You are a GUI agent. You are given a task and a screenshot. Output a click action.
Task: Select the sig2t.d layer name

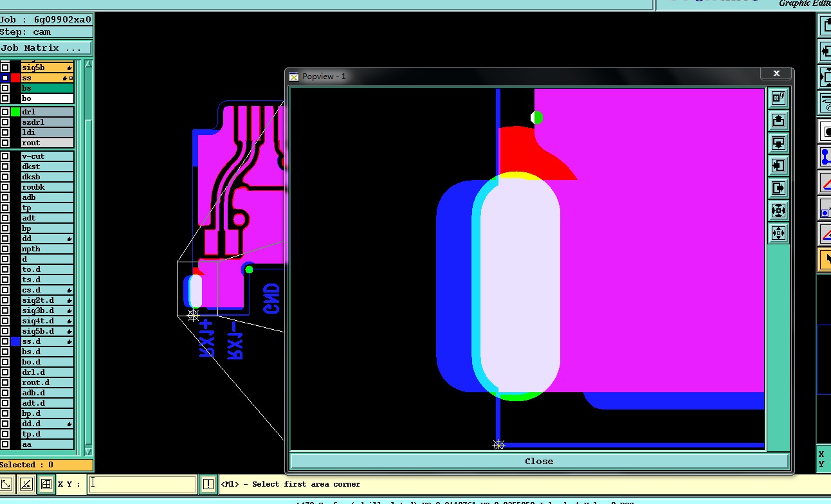point(47,300)
